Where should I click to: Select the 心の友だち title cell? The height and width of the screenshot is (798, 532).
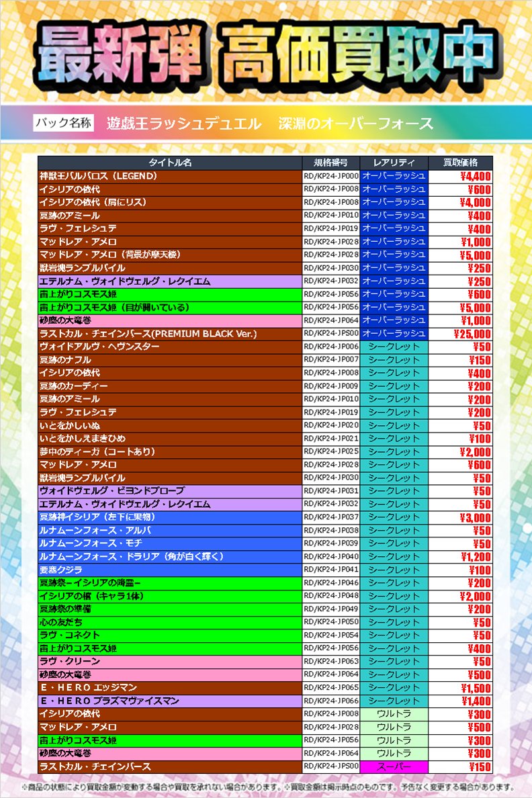[x=170, y=623]
